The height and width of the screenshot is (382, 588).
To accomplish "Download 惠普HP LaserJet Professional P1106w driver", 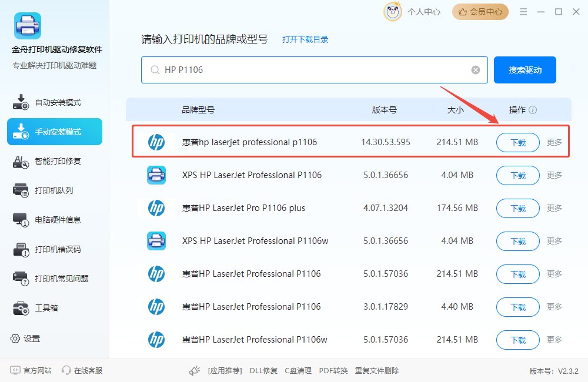I will (x=518, y=340).
